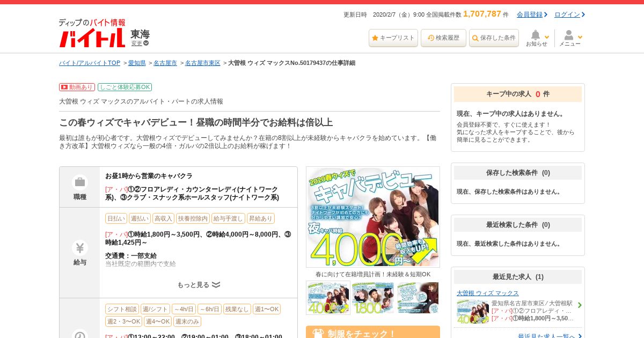Click the 職種 briefcase icon
The width and height of the screenshot is (644, 338).
tap(80, 182)
